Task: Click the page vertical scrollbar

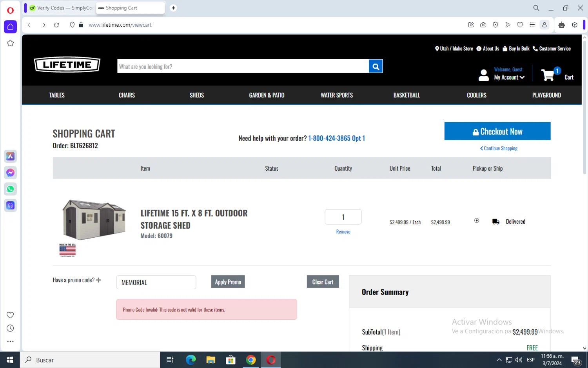Action: click(584, 108)
